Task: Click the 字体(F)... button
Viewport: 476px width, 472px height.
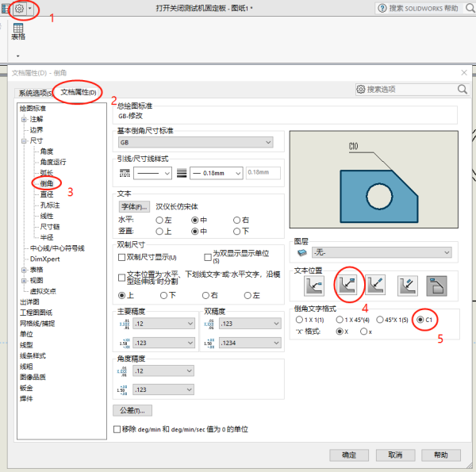Action: click(x=134, y=207)
